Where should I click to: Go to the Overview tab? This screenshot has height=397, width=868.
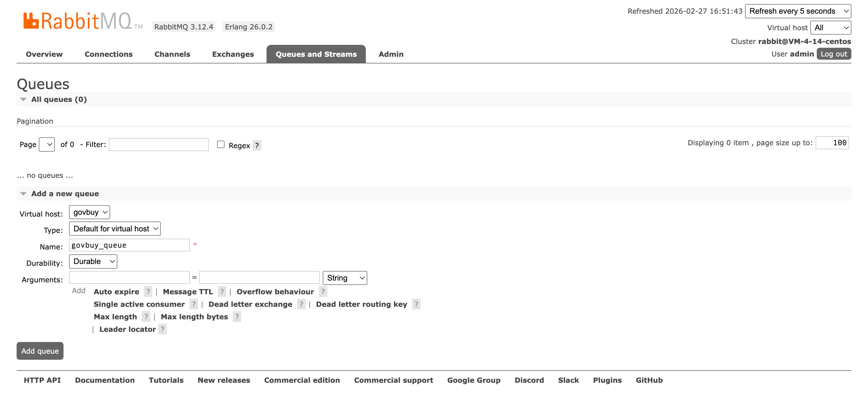tap(44, 54)
